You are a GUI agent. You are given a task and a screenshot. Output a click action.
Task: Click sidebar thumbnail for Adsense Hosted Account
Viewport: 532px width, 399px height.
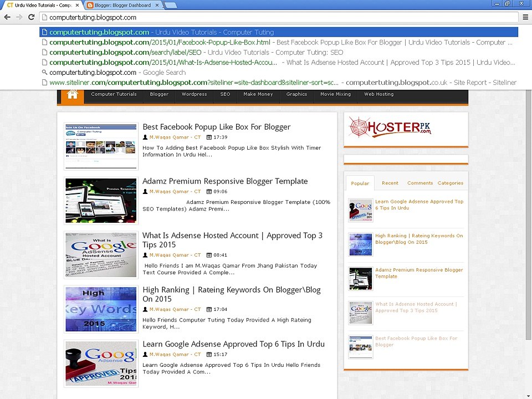coord(361,313)
